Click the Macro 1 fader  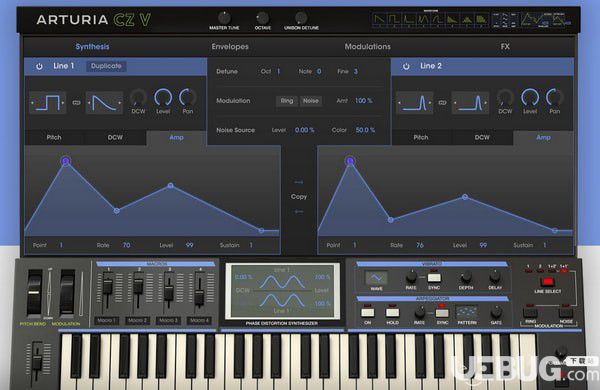click(x=108, y=287)
